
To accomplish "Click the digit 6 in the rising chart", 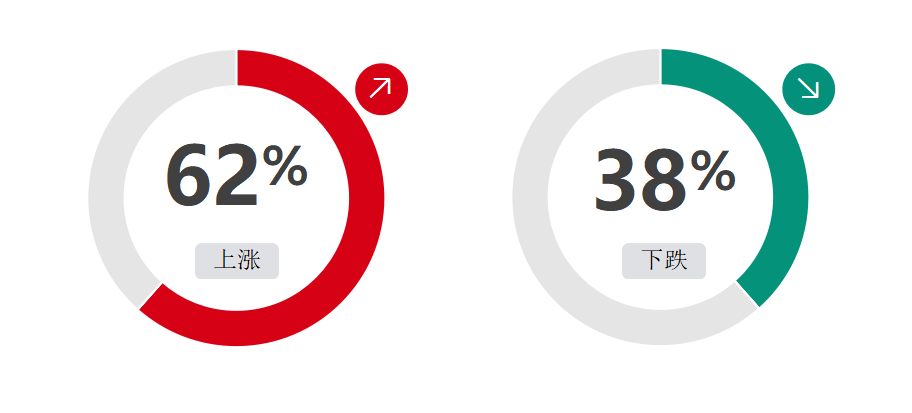I will [x=188, y=175].
